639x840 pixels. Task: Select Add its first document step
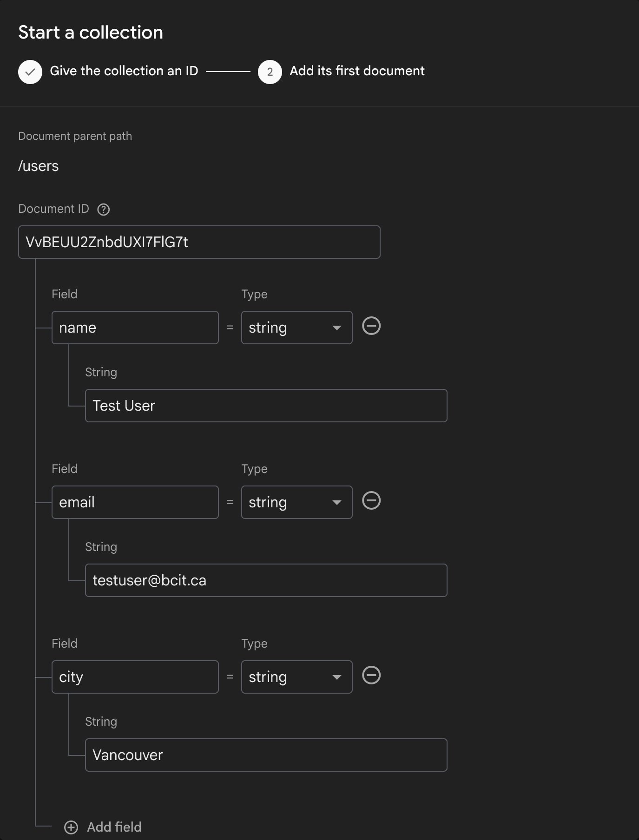point(357,71)
